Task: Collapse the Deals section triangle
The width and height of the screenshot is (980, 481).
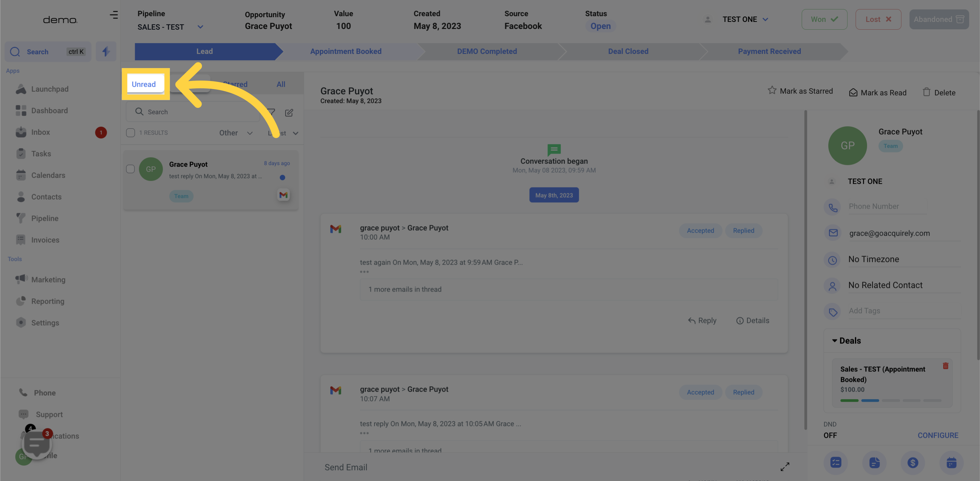Action: pyautogui.click(x=834, y=341)
